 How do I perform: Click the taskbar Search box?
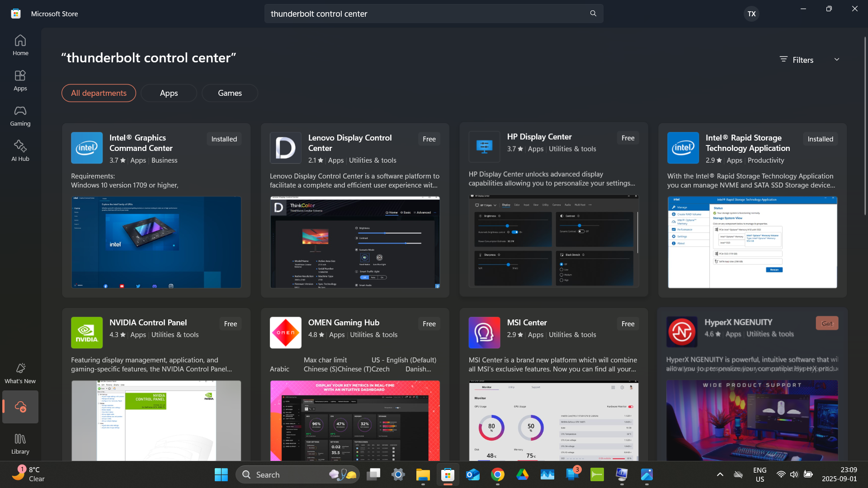click(297, 474)
